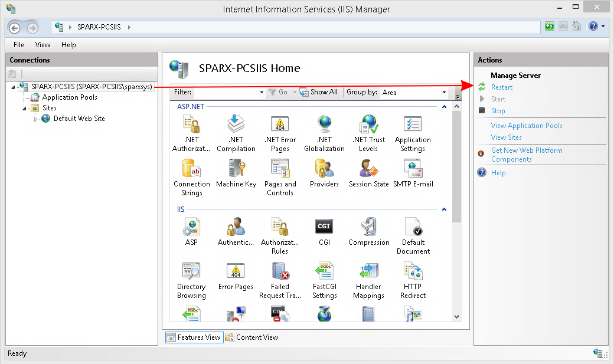This screenshot has width=614, height=364.
Task: Open the View menu
Action: point(43,45)
